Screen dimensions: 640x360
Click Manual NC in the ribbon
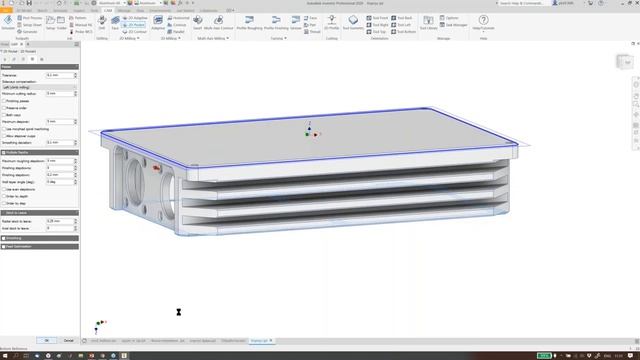[80, 25]
